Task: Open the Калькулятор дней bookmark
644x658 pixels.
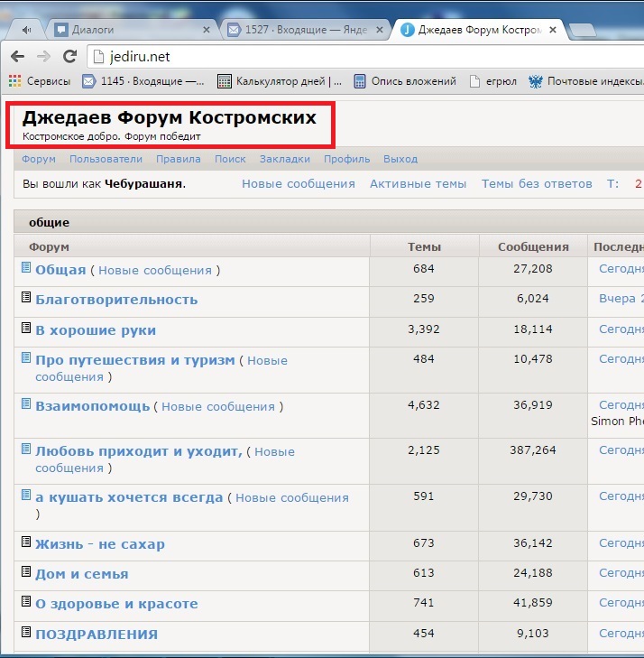Action: click(280, 81)
